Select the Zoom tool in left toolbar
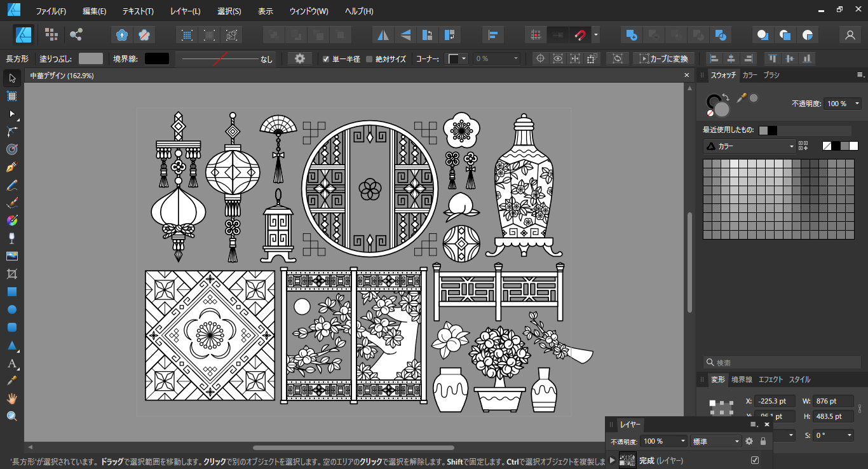Image resolution: width=868 pixels, height=469 pixels. 11,416
